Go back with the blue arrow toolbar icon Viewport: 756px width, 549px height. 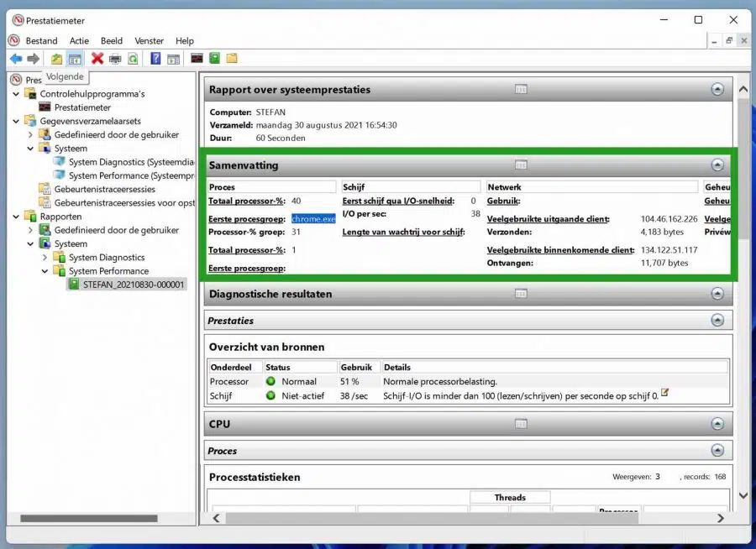16,59
